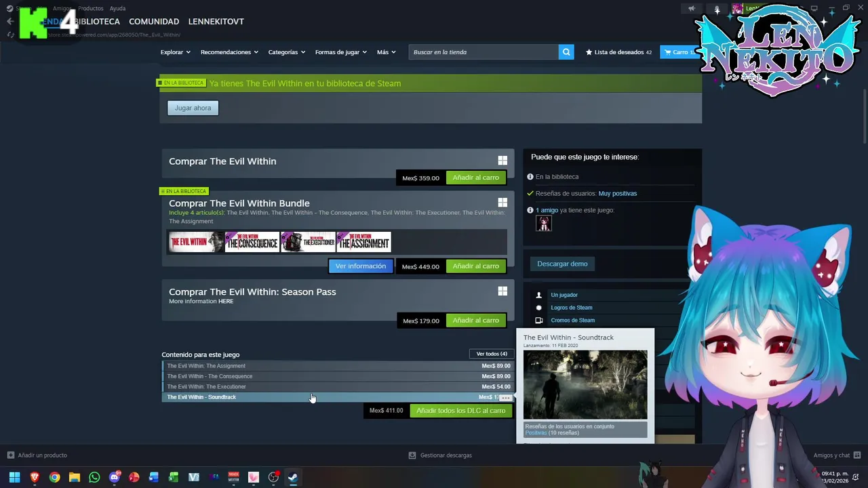Click The Consequence bundle thumbnail
Screen dimensions: 868x488
(x=252, y=242)
